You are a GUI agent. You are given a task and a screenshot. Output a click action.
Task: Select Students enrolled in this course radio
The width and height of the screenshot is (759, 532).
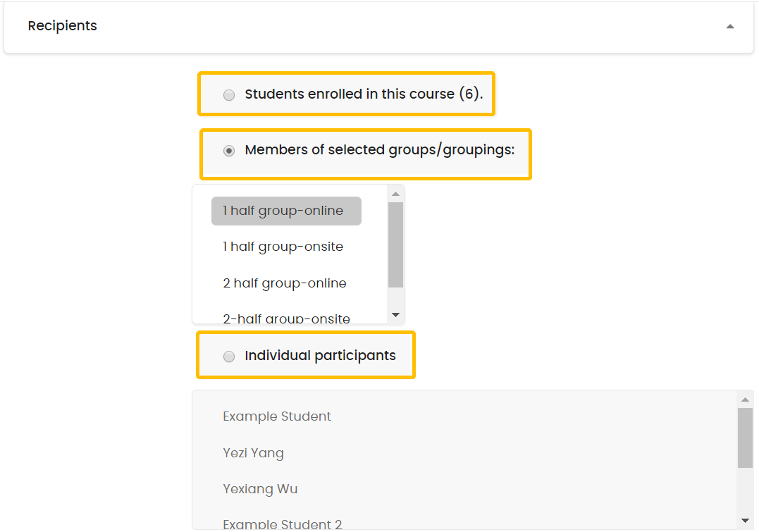(229, 95)
